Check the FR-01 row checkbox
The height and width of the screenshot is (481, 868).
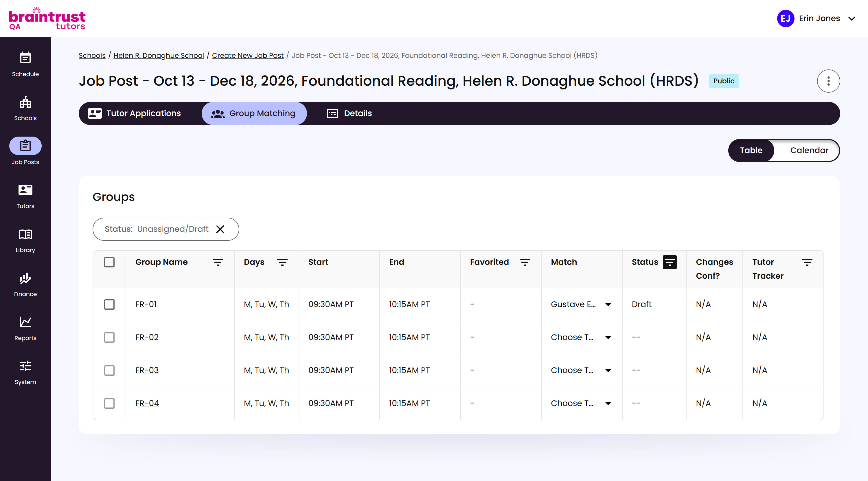[x=109, y=304]
